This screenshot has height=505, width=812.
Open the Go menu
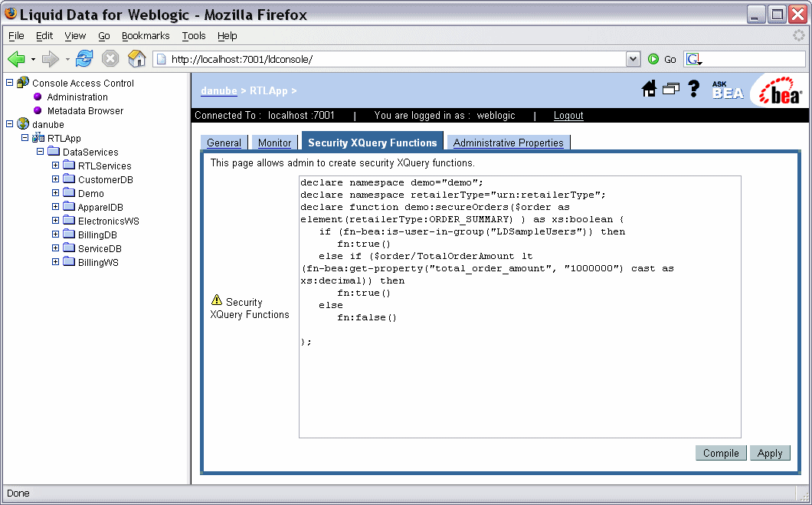click(103, 35)
